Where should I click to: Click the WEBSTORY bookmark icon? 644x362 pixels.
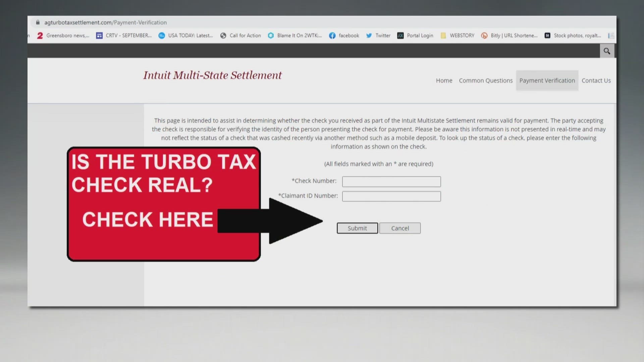444,35
